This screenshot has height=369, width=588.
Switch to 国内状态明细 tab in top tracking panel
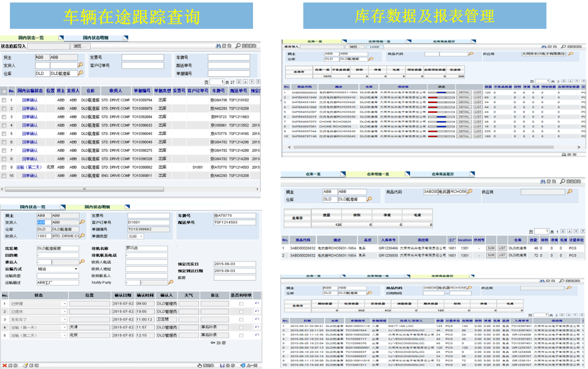point(95,37)
